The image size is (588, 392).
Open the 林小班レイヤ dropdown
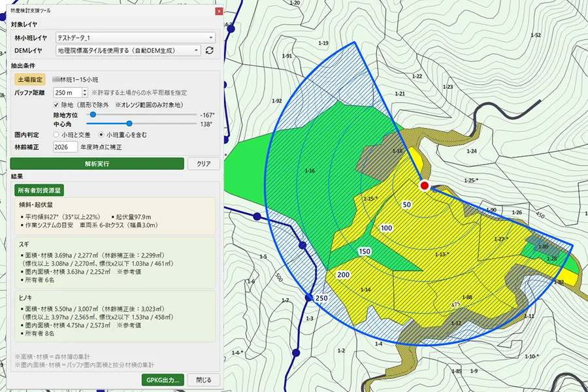135,37
